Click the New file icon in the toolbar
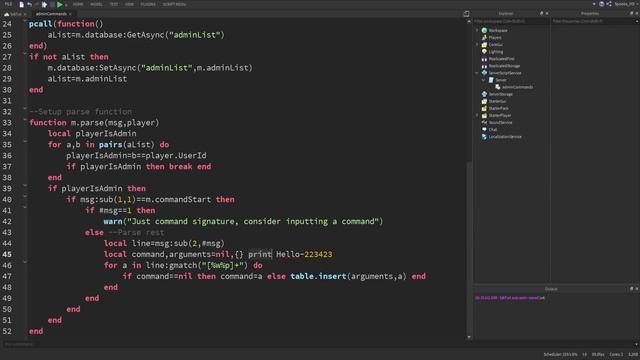640x360 pixels. click(x=21, y=4)
